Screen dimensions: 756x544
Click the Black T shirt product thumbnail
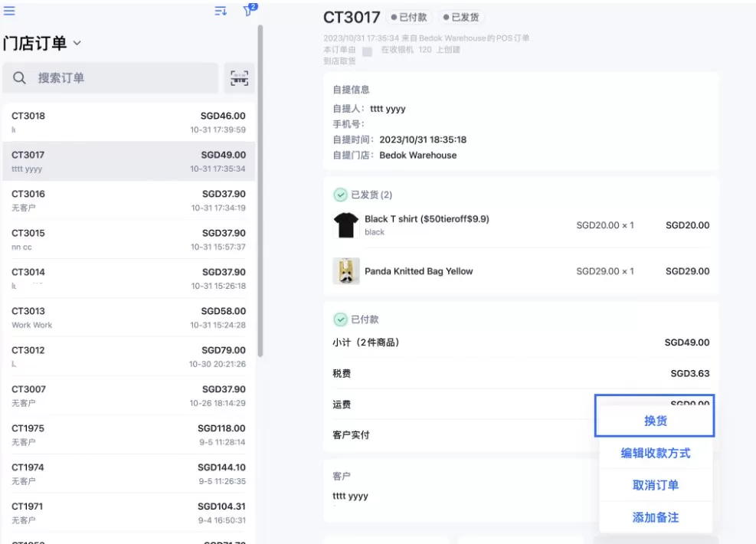pyautogui.click(x=345, y=224)
